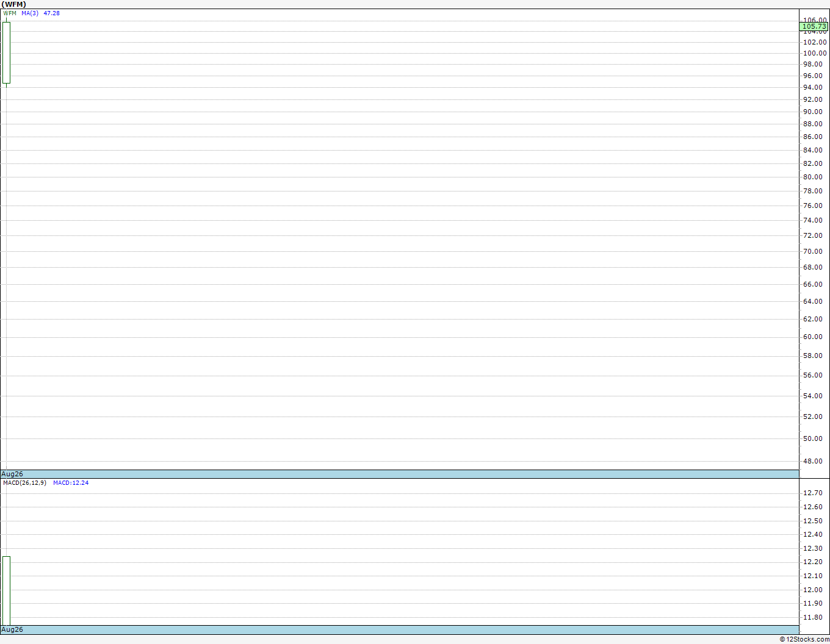Select the 105.73 current price label
The width and height of the screenshot is (830, 644).
coord(814,26)
